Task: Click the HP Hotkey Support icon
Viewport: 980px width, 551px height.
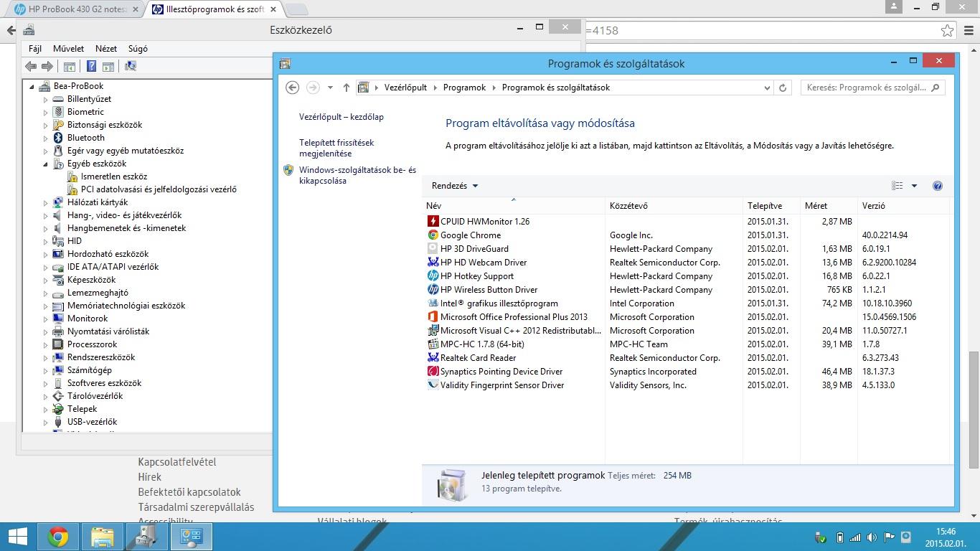Action: [x=433, y=276]
